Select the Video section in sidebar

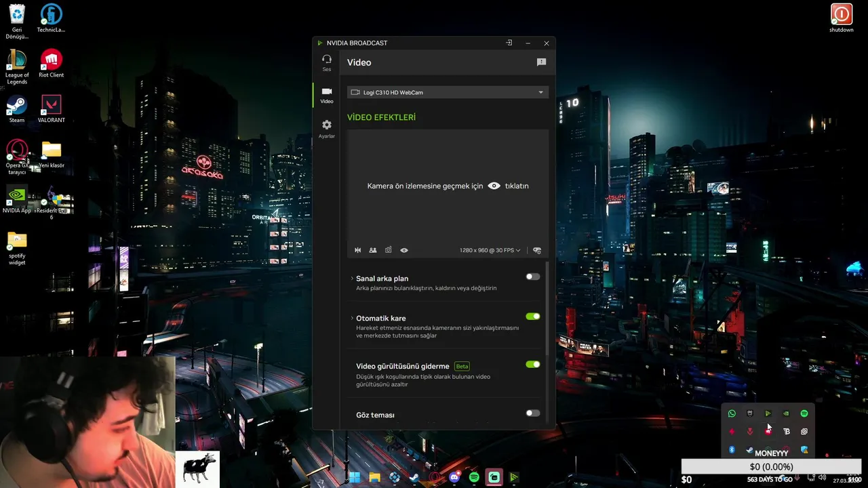point(327,95)
